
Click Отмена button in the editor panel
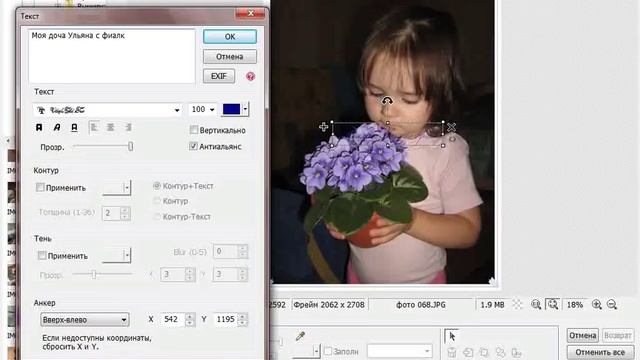click(x=582, y=336)
